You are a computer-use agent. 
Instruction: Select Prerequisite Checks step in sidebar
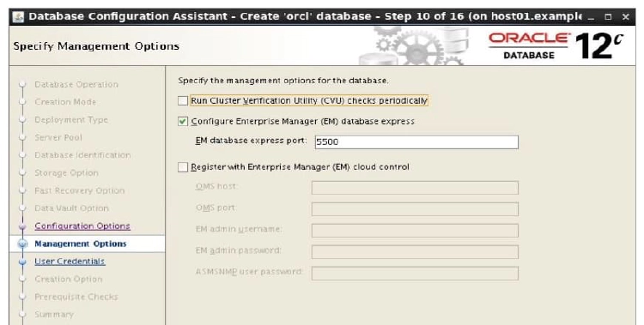[76, 297]
